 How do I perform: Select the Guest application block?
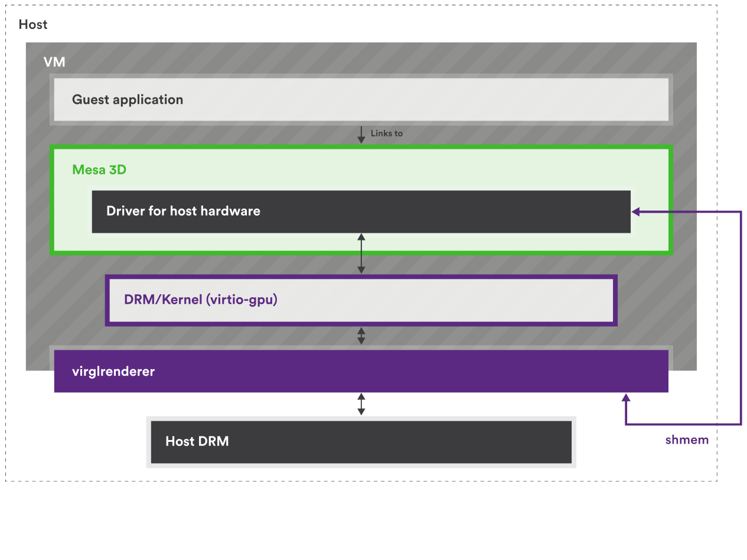click(360, 99)
